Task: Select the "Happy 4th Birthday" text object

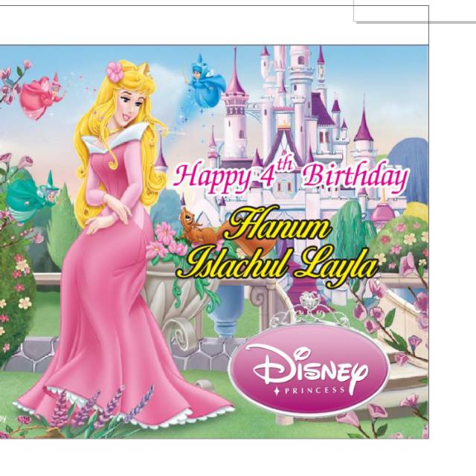Action: click(x=291, y=176)
